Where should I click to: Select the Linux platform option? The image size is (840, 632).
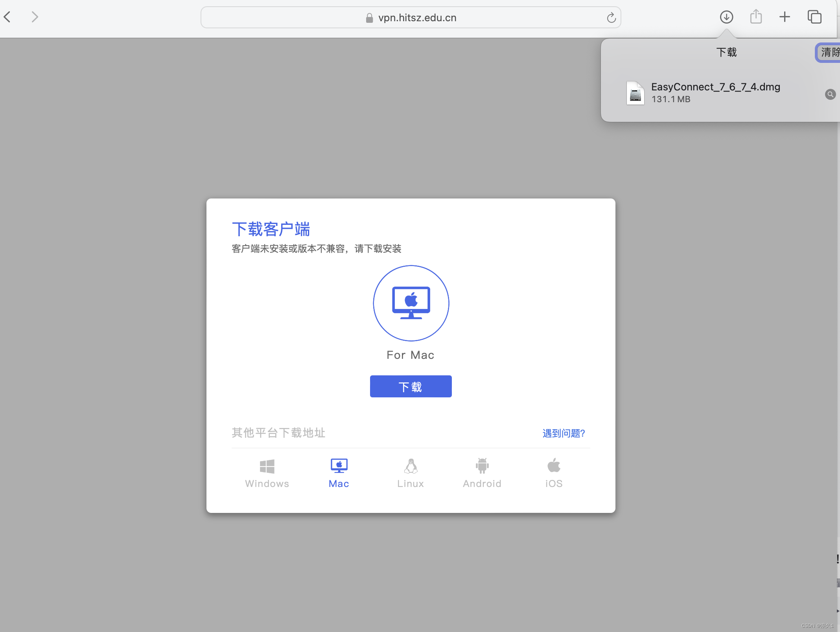(x=411, y=473)
